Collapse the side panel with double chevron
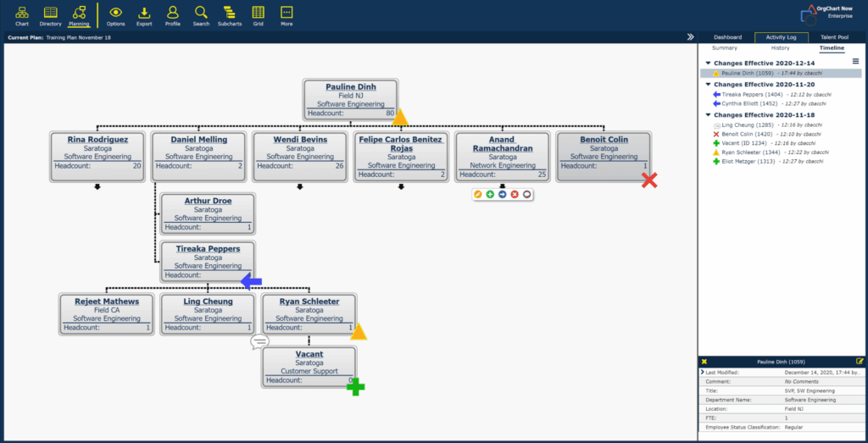Screen dimensions: 868x443 [x=690, y=37]
